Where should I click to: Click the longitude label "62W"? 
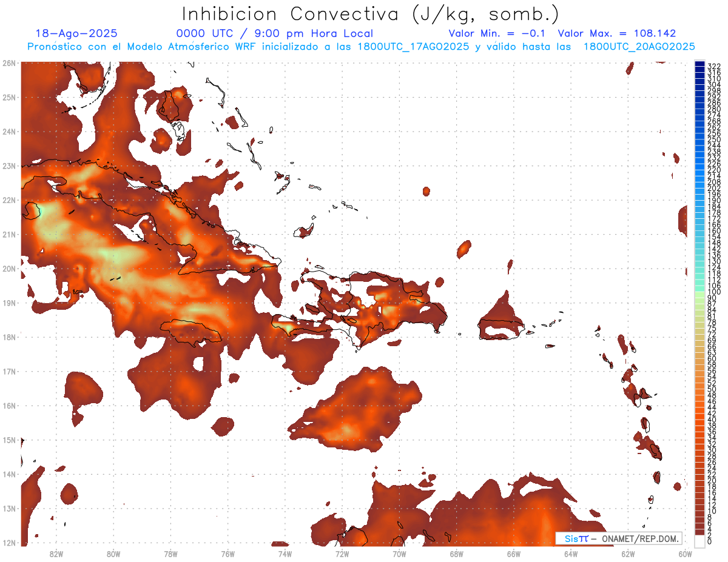pos(628,554)
